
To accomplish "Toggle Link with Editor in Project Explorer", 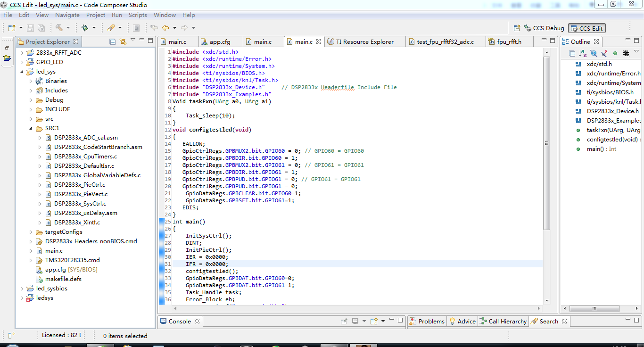I will [123, 41].
